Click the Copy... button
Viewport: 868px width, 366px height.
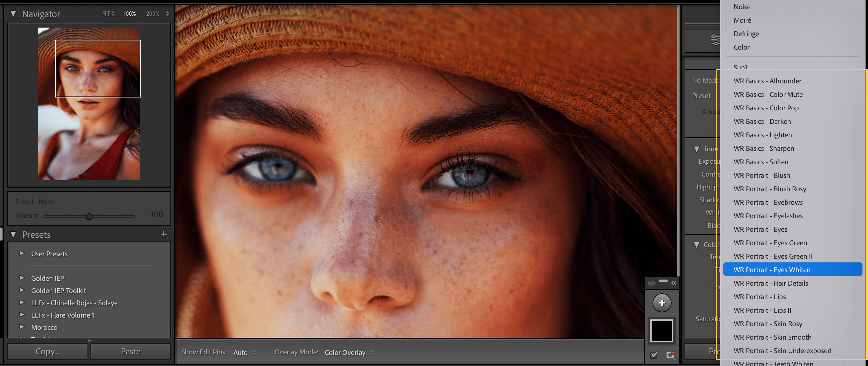coord(47,352)
